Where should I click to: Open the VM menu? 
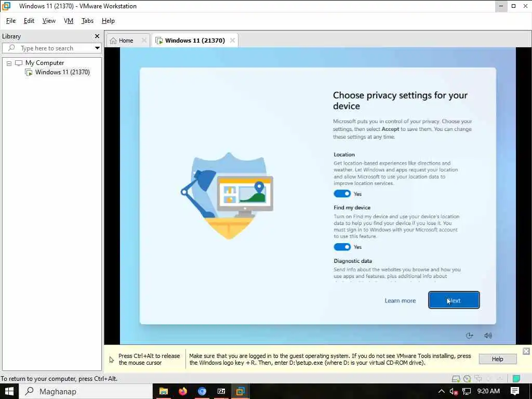[x=69, y=21]
